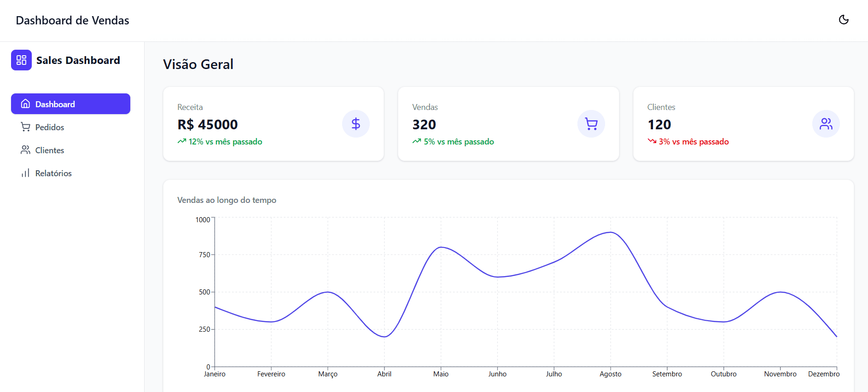The image size is (868, 392).
Task: Click the red 3% vs mês passado indicator
Action: pos(688,142)
